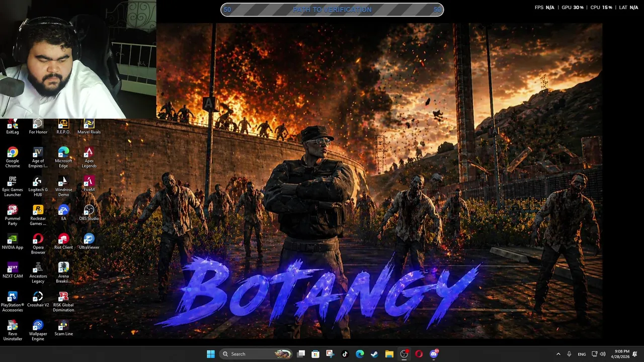The image size is (644, 362).
Task: Open the EA app desktop shortcut
Action: [x=63, y=213]
